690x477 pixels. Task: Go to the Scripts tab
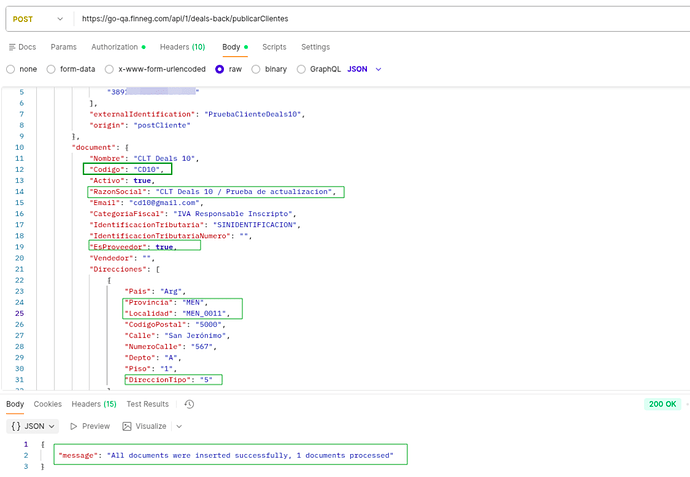(x=273, y=47)
